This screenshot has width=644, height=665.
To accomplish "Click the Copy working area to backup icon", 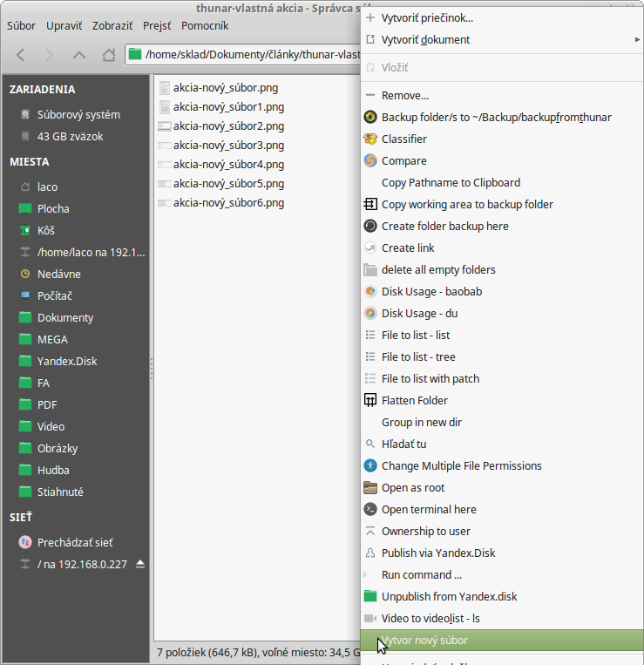I will (370, 205).
